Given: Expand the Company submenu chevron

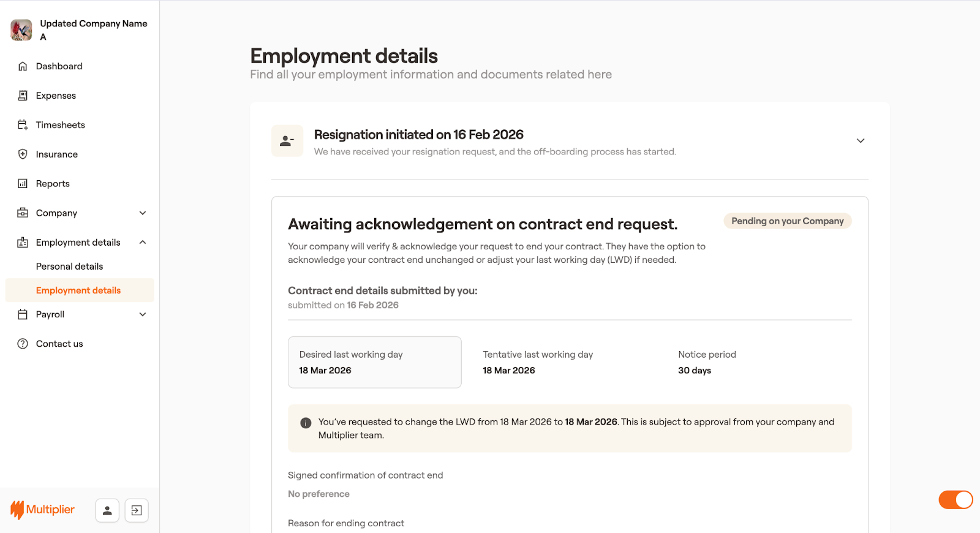Looking at the screenshot, I should (143, 213).
